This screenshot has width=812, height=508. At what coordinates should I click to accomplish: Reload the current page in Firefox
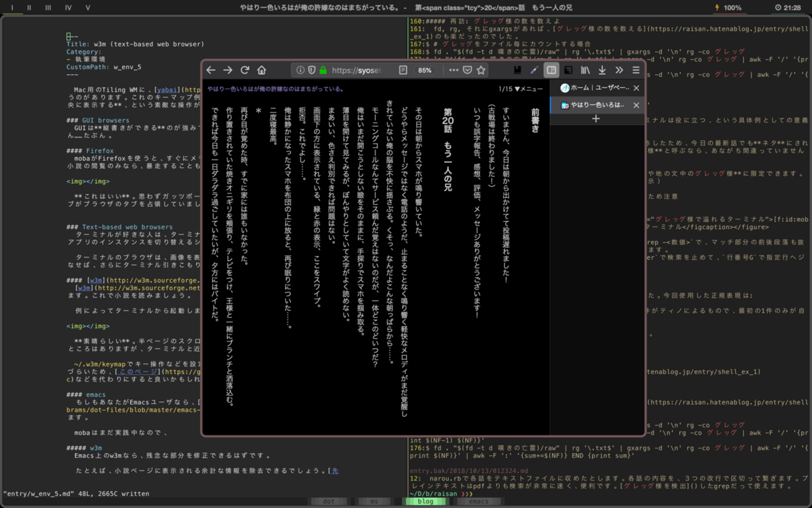click(x=245, y=71)
